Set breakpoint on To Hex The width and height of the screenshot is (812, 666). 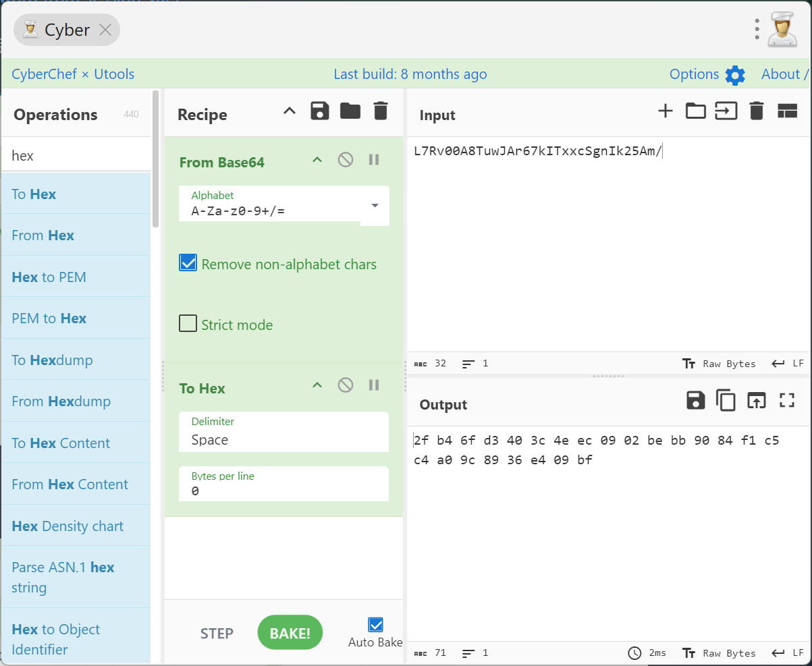point(374,385)
